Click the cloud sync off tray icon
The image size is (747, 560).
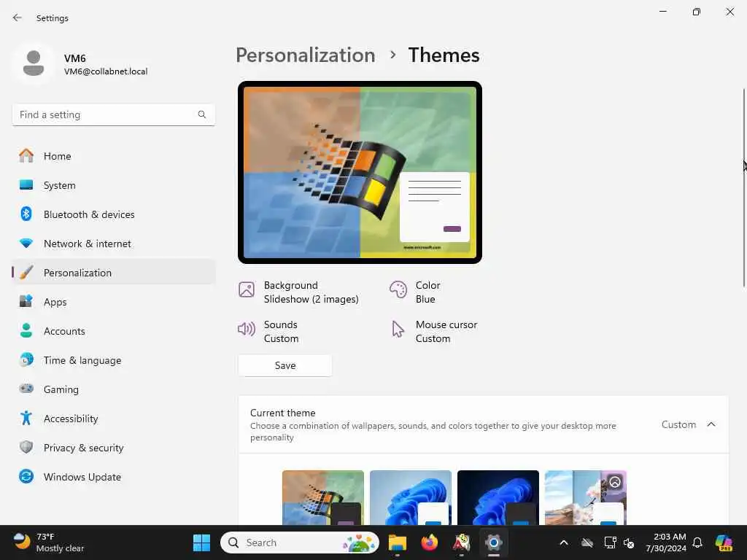pos(587,542)
